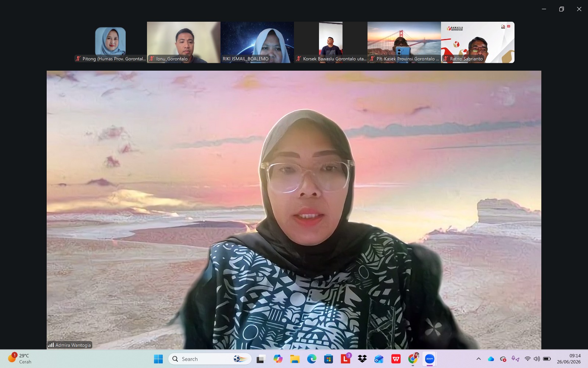Viewport: 588px width, 368px height.
Task: Open the Windows Start menu
Action: click(x=158, y=359)
